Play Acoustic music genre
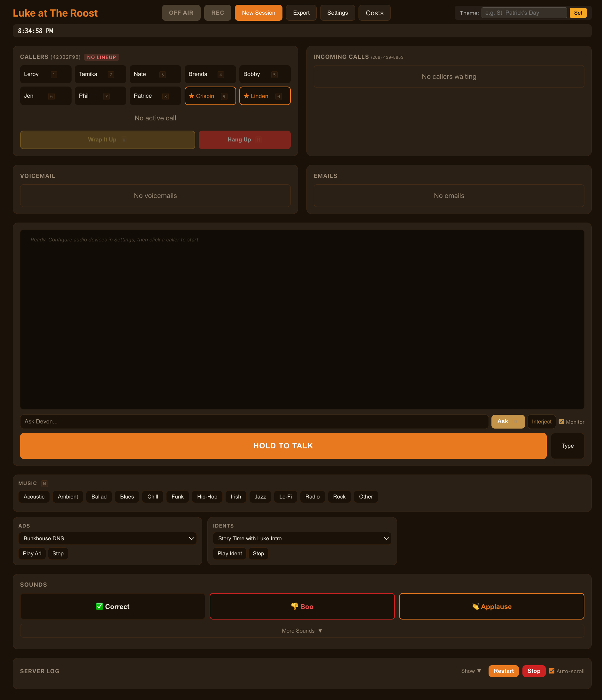This screenshot has height=700, width=602. coord(34,497)
